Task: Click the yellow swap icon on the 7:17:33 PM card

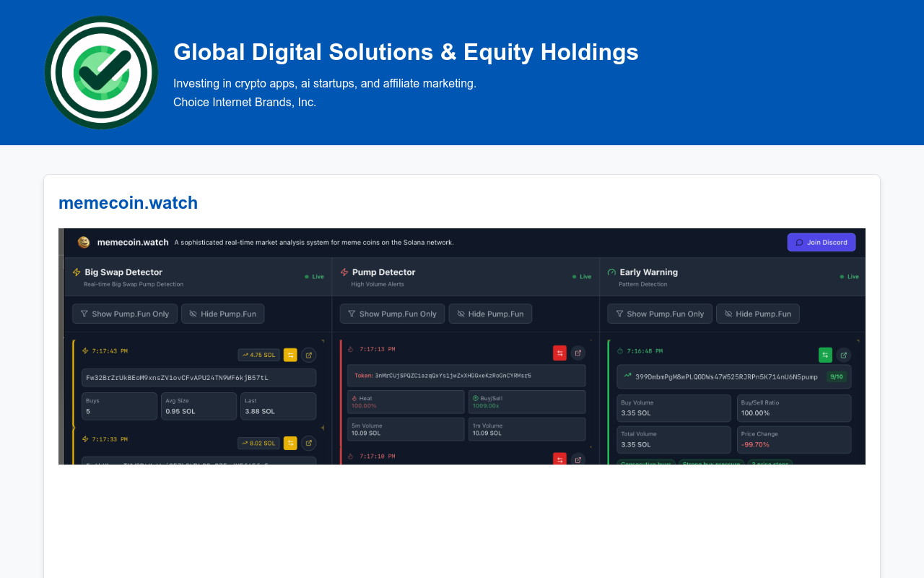Action: 290,443
